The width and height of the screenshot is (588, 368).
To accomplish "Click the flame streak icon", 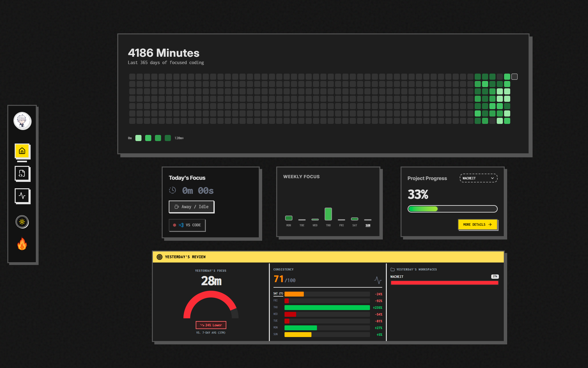I will click(x=22, y=244).
